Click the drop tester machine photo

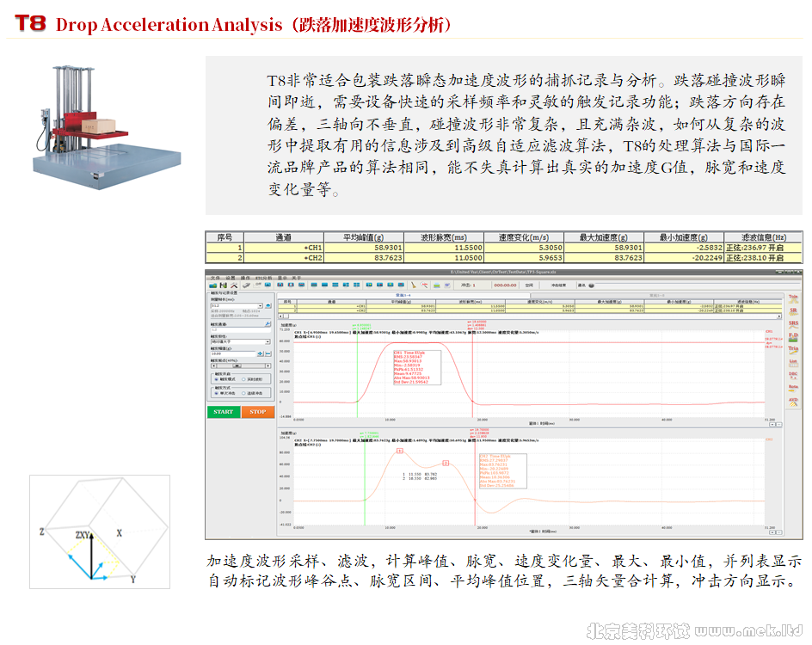(x=108, y=127)
